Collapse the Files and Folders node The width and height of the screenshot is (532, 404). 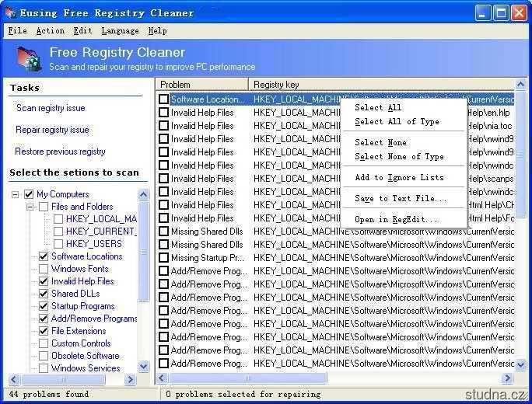click(30, 207)
